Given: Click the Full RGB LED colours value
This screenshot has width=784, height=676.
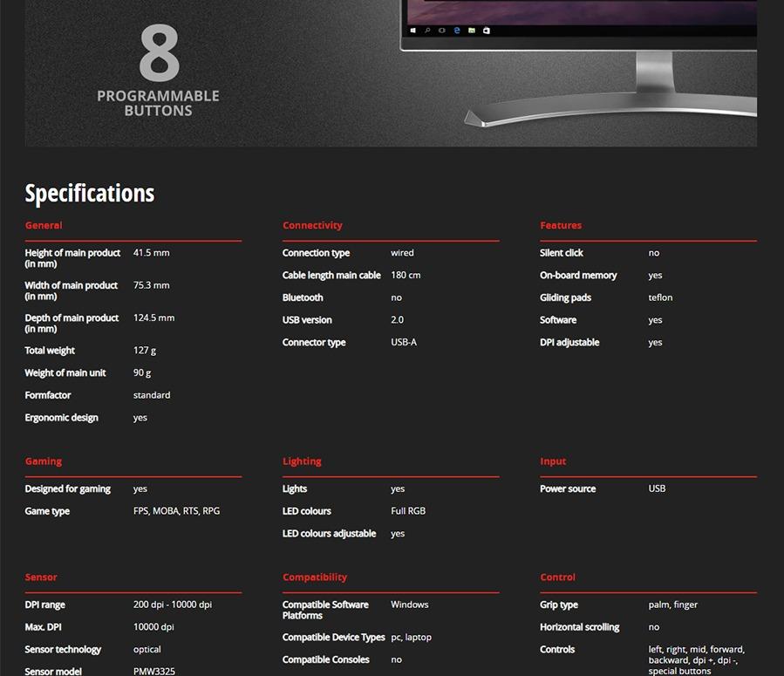Looking at the screenshot, I should point(408,511).
